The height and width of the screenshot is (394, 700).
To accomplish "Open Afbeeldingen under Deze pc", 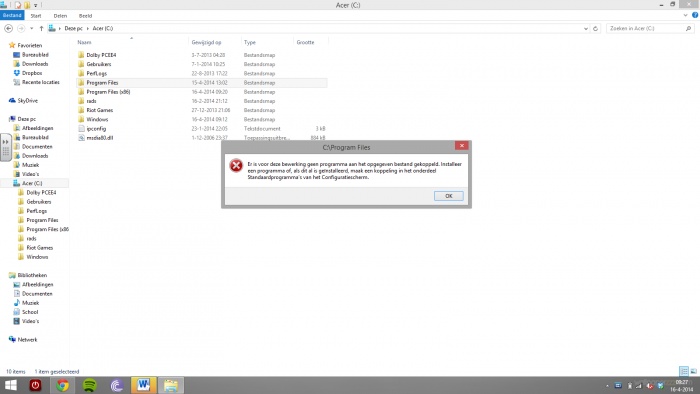I will click(x=38, y=128).
